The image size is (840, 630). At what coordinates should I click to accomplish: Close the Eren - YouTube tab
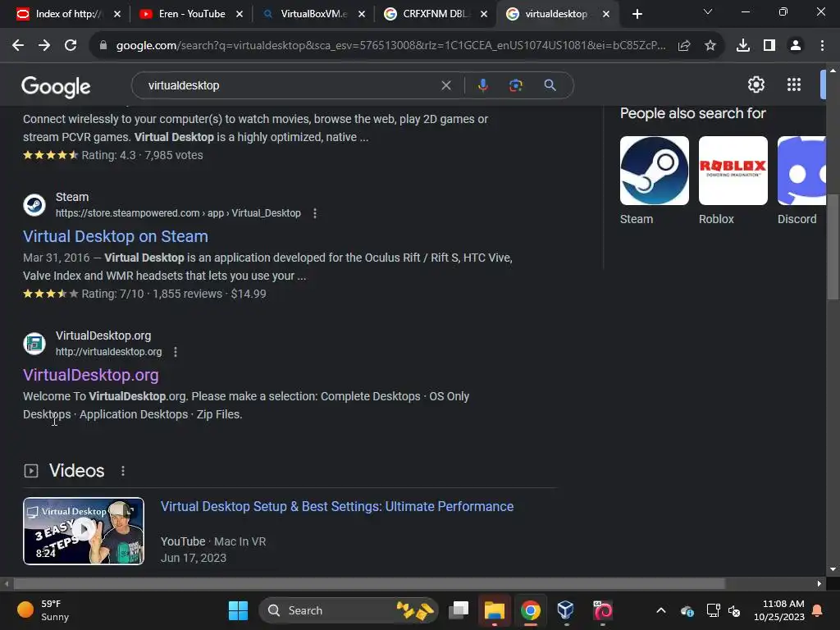click(240, 14)
